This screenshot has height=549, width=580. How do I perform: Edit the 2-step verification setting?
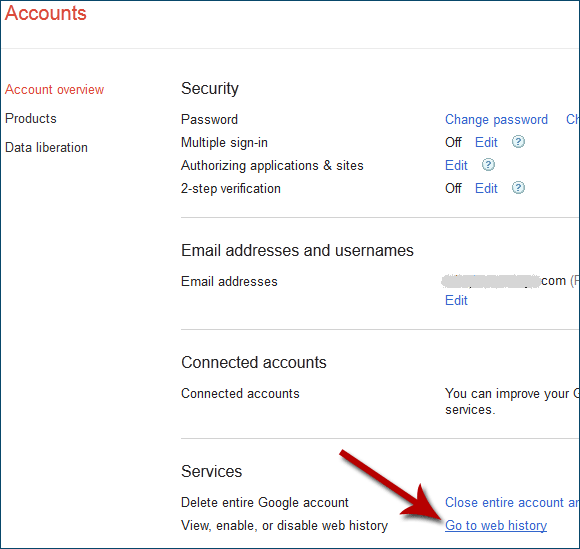486,188
